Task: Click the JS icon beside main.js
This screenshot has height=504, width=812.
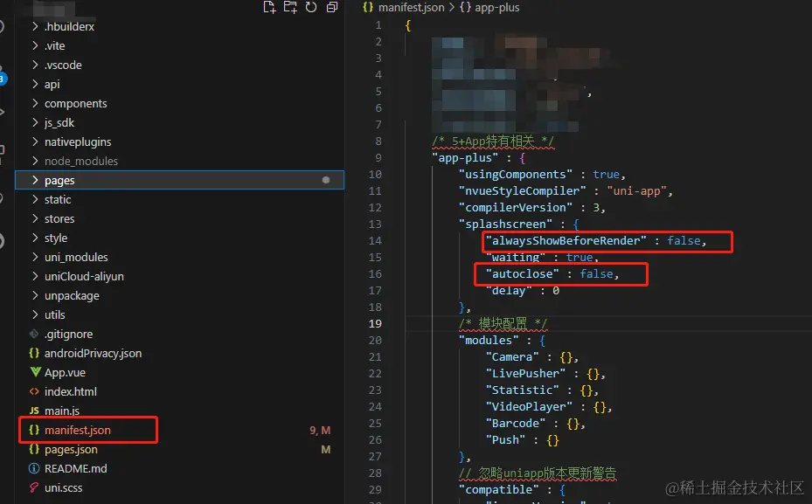Action: pyautogui.click(x=34, y=411)
